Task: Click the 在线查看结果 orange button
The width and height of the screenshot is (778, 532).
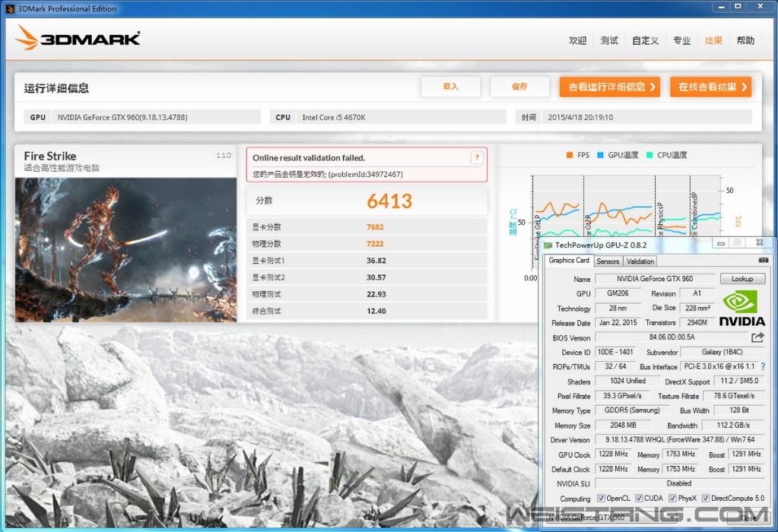Action: [710, 87]
